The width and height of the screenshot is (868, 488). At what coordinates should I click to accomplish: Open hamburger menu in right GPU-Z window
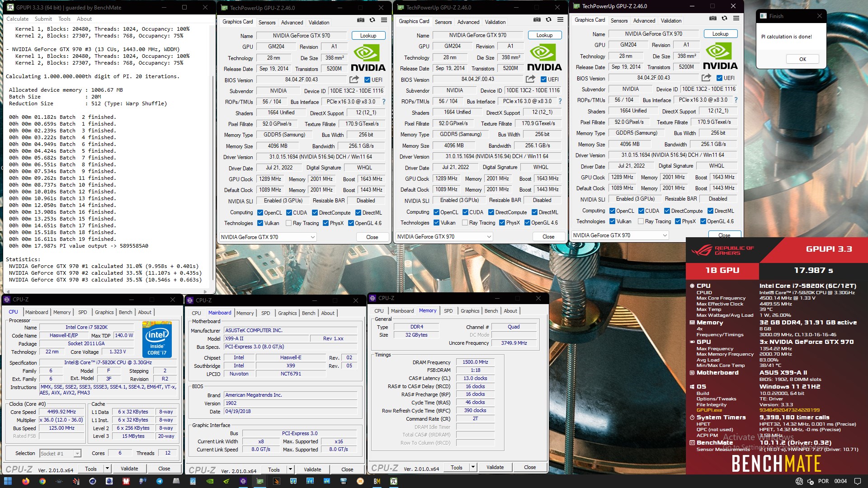(736, 18)
